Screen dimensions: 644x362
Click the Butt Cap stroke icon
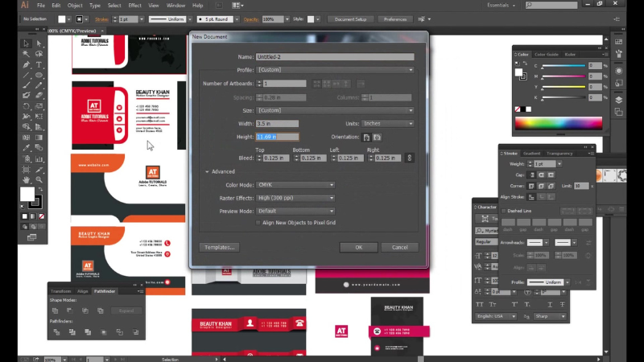coord(532,175)
